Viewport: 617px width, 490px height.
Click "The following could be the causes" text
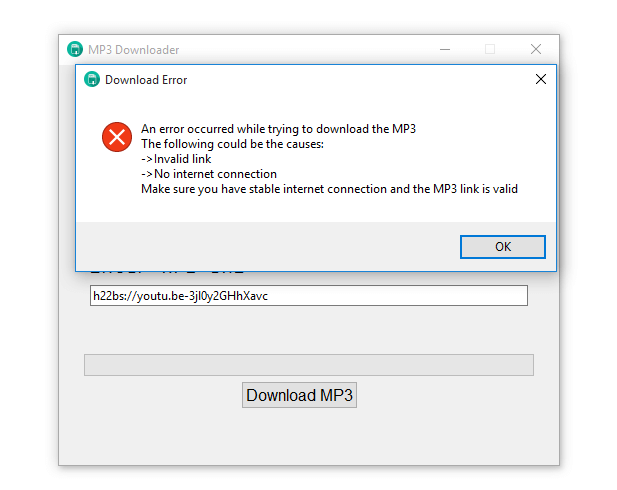pyautogui.click(x=233, y=144)
